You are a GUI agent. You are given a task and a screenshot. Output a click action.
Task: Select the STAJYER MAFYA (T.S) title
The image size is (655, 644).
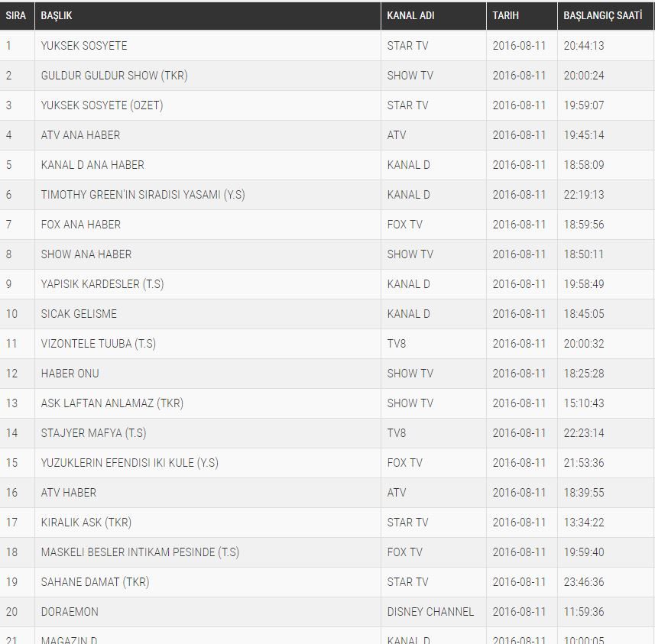tap(93, 433)
